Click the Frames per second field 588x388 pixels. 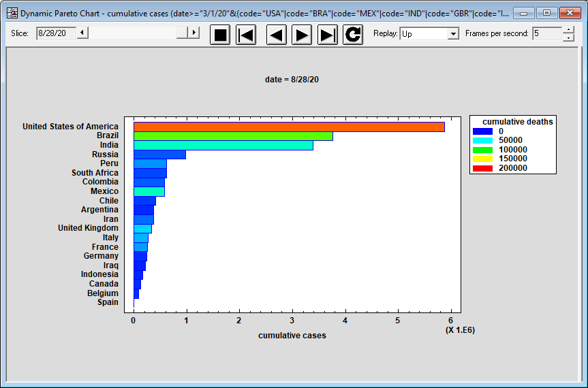[x=547, y=33]
